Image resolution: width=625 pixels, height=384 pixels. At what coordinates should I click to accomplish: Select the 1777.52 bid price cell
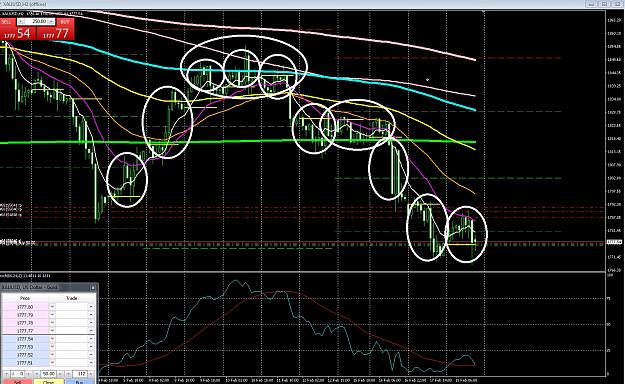point(26,355)
